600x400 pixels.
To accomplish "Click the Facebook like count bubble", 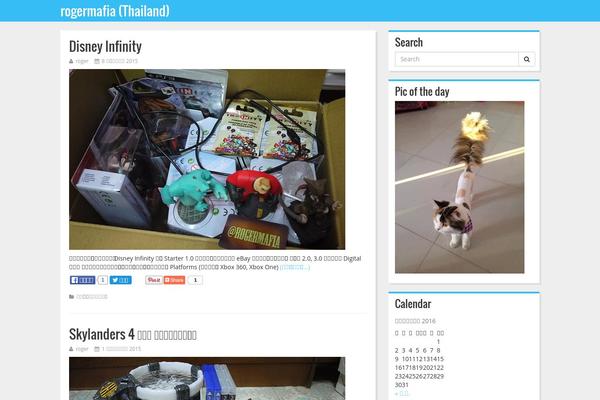I will coord(103,280).
